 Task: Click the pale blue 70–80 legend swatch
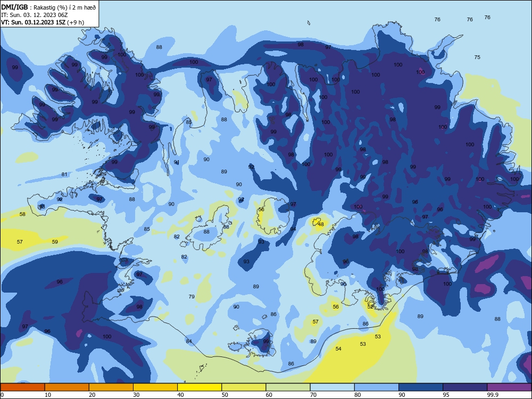pos(332,387)
